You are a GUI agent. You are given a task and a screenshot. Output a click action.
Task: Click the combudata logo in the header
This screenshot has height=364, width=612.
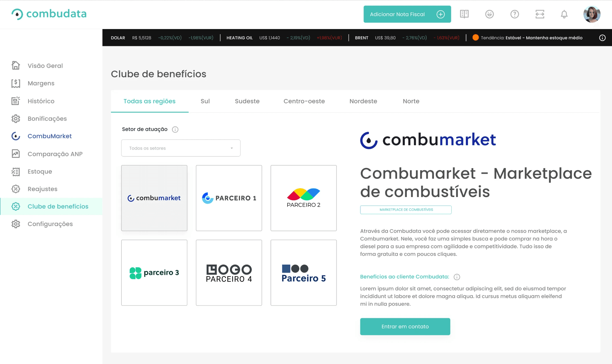click(49, 14)
